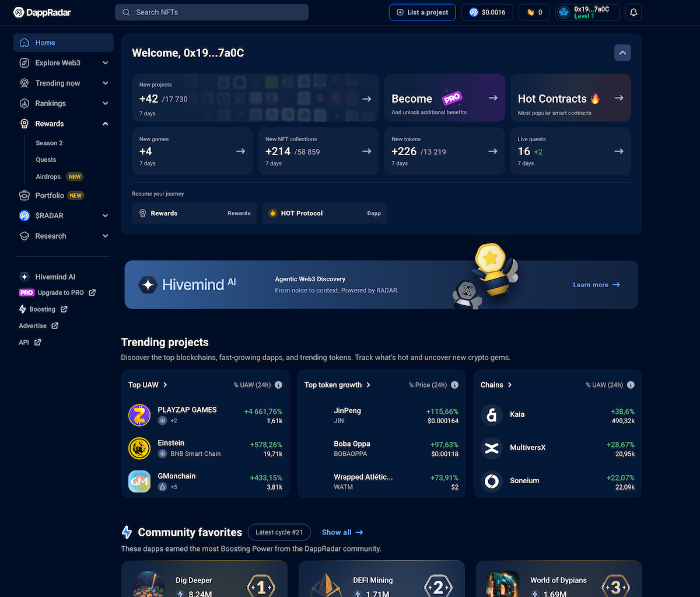Open notifications bell icon

[633, 12]
